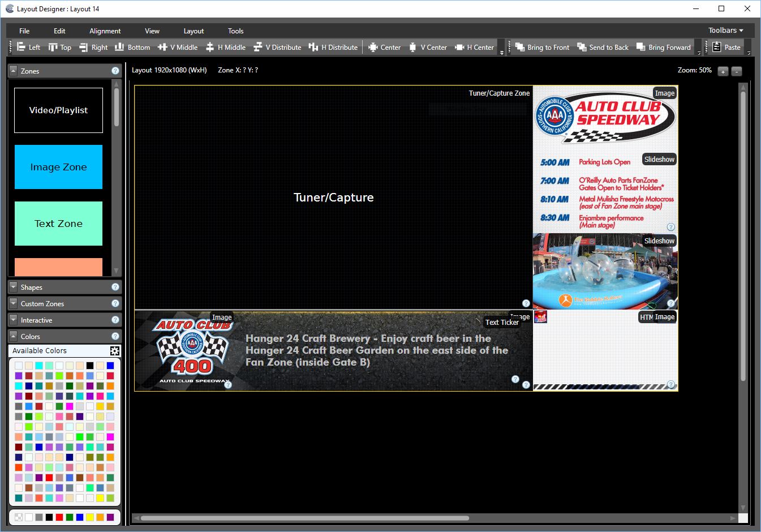
Task: Click Bring Forward in toolbar
Action: [x=664, y=48]
